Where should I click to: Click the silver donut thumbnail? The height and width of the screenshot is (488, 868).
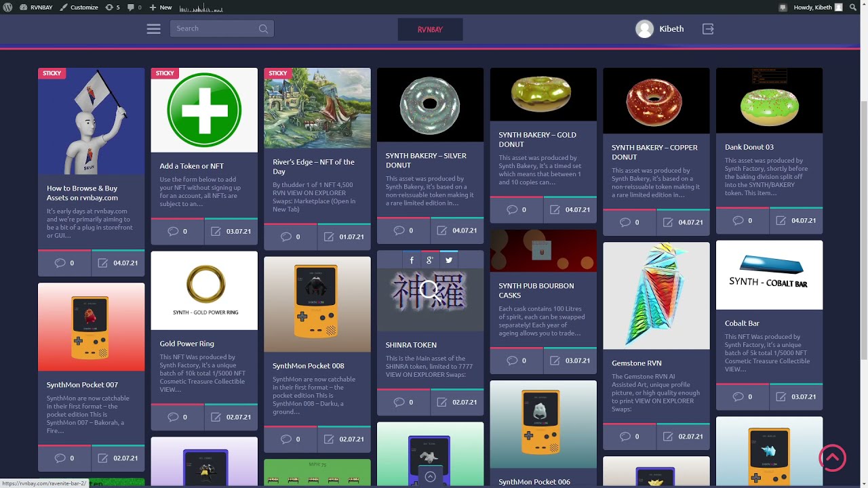pos(430,105)
